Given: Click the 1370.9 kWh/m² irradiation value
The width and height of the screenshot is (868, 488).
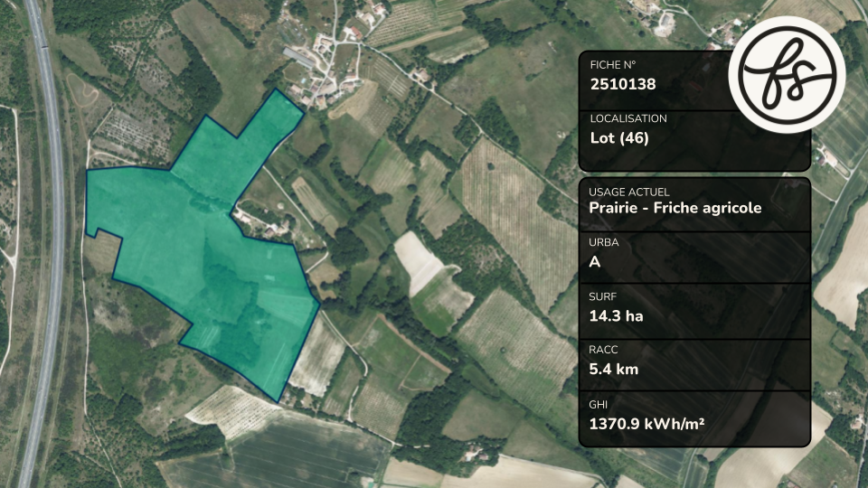Looking at the screenshot, I should [646, 424].
